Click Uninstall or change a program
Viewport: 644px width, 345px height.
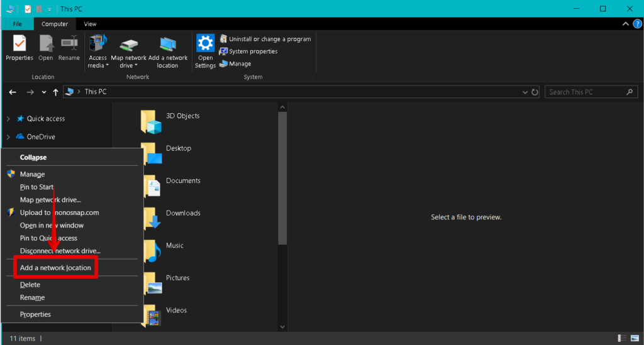(269, 39)
